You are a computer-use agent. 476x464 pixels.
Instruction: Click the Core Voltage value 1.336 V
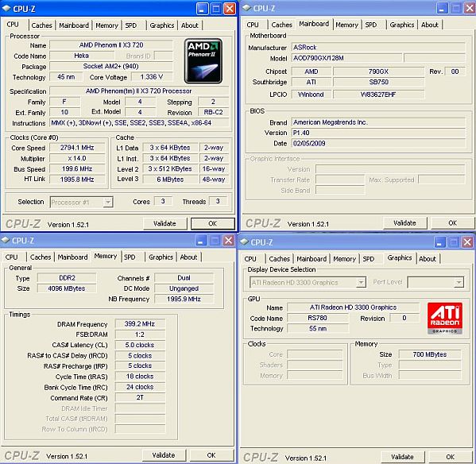click(x=152, y=77)
